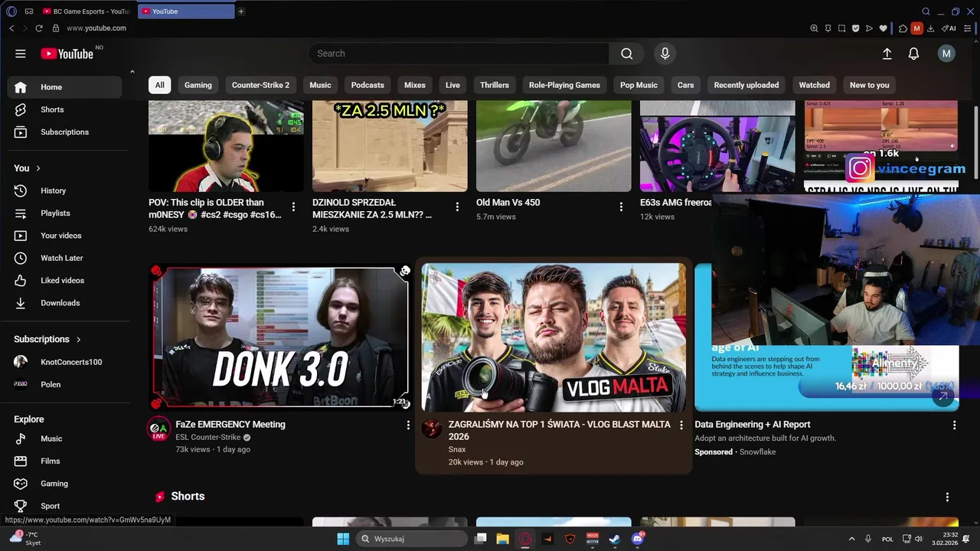
Task: Go to Shorts in the sidebar
Action: tap(64, 109)
